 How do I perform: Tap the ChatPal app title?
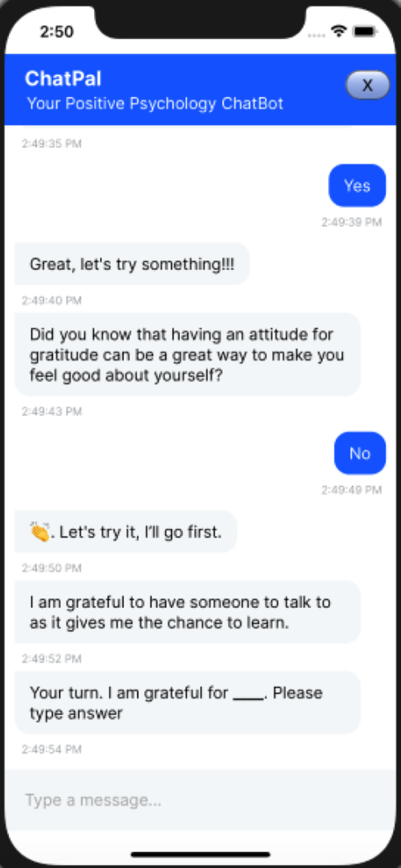62,79
